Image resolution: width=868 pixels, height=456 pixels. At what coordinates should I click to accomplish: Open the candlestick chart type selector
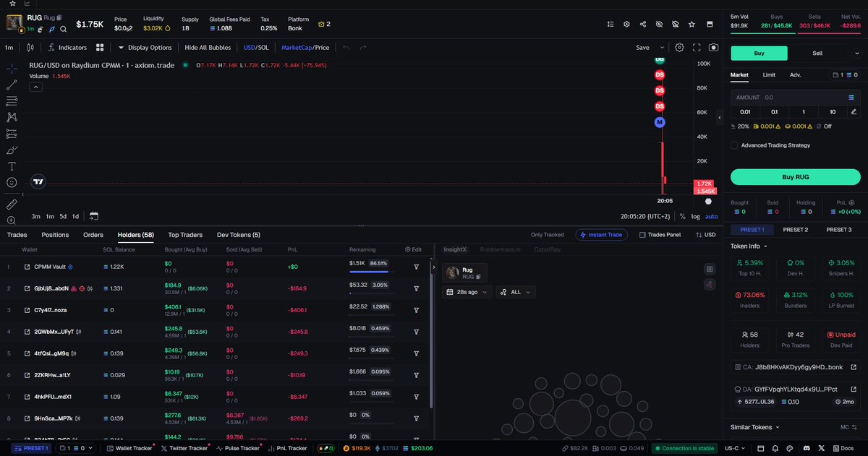(30, 48)
